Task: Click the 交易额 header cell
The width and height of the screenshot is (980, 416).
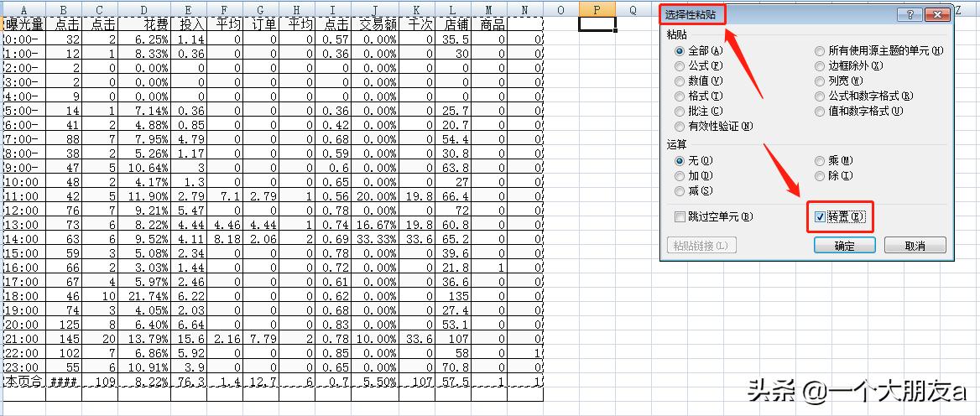Action: click(375, 25)
